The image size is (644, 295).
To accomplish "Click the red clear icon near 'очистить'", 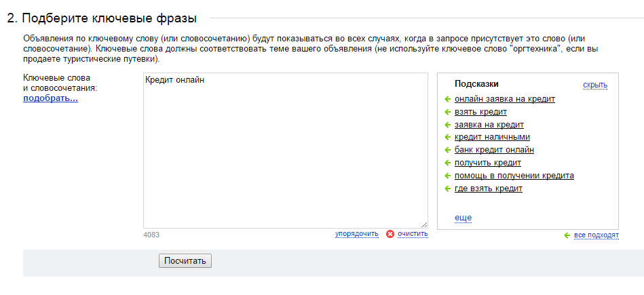I will pyautogui.click(x=390, y=234).
